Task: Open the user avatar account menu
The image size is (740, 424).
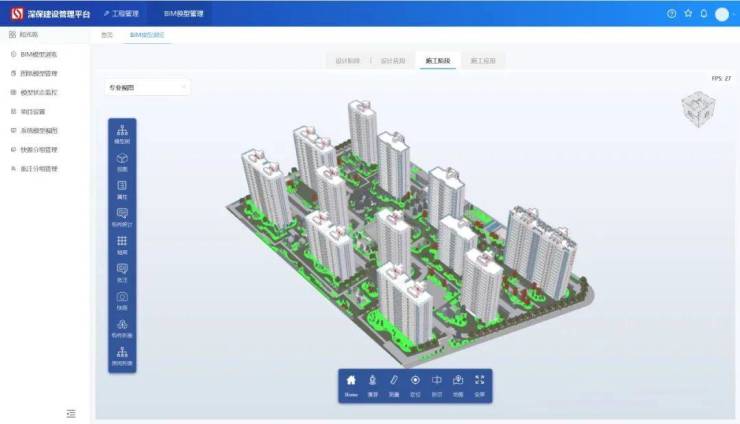Action: 722,13
